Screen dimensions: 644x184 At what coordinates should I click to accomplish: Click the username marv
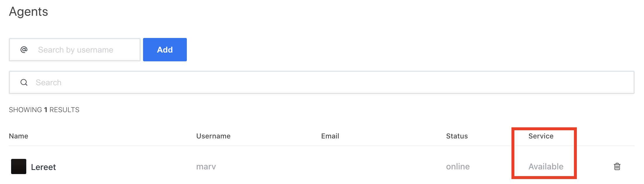(206, 166)
